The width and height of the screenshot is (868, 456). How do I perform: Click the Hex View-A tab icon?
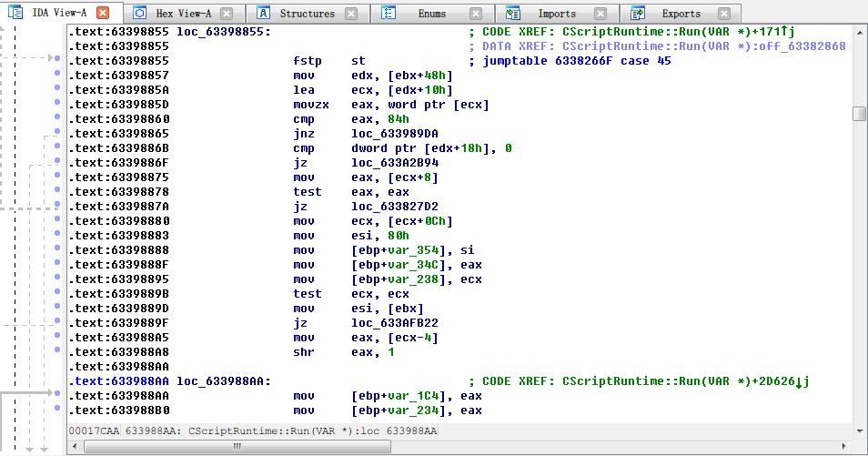pyautogui.click(x=140, y=14)
